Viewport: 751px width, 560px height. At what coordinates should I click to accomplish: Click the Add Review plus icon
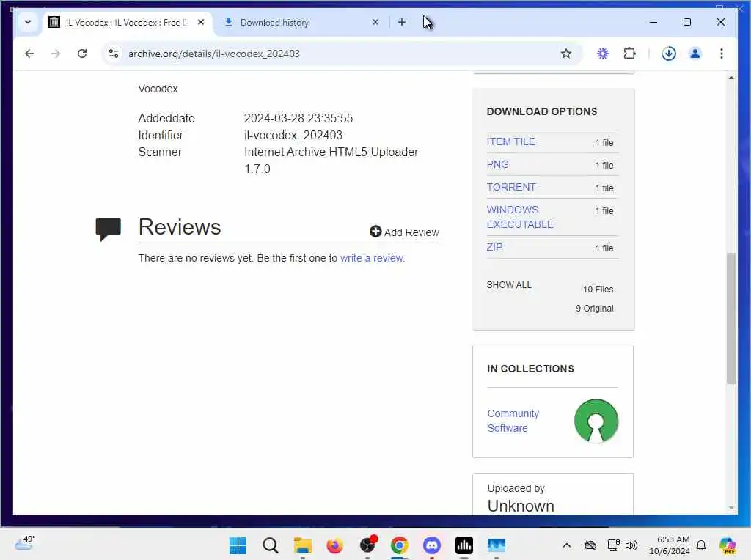tap(375, 232)
